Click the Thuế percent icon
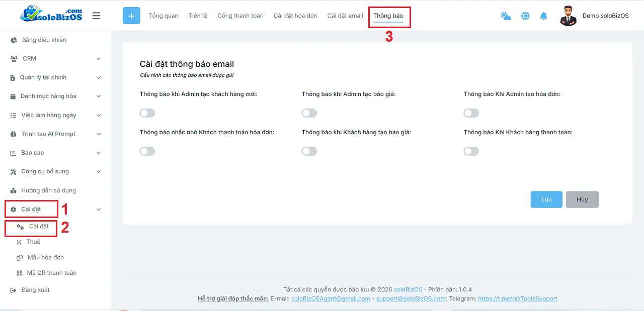This screenshot has height=311, width=644. pyautogui.click(x=19, y=242)
